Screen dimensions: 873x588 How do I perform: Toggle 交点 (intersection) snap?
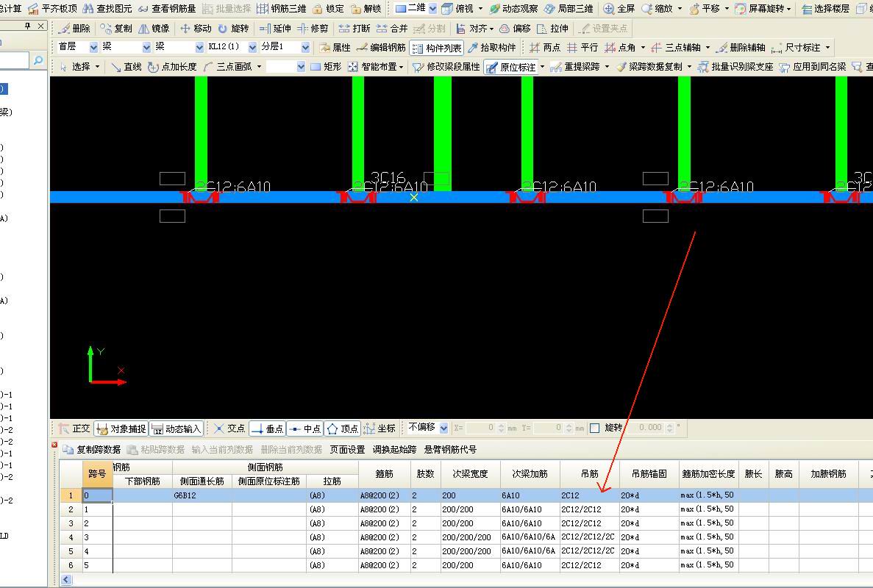(229, 429)
